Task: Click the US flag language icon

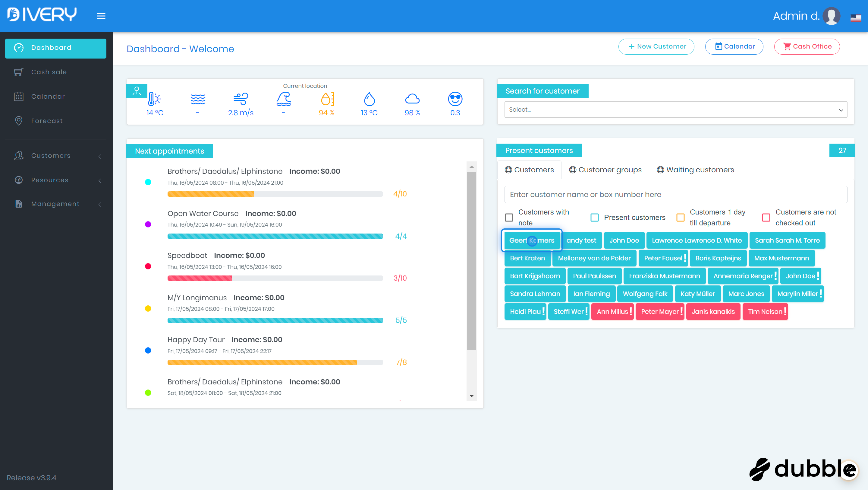Action: point(856,18)
